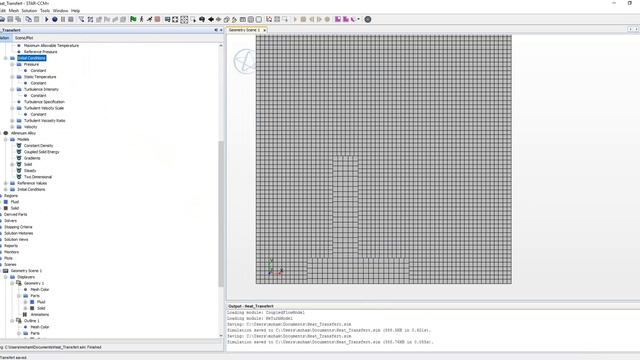
Task: Click the black arrow toolbar icon
Action: click(x=47, y=19)
